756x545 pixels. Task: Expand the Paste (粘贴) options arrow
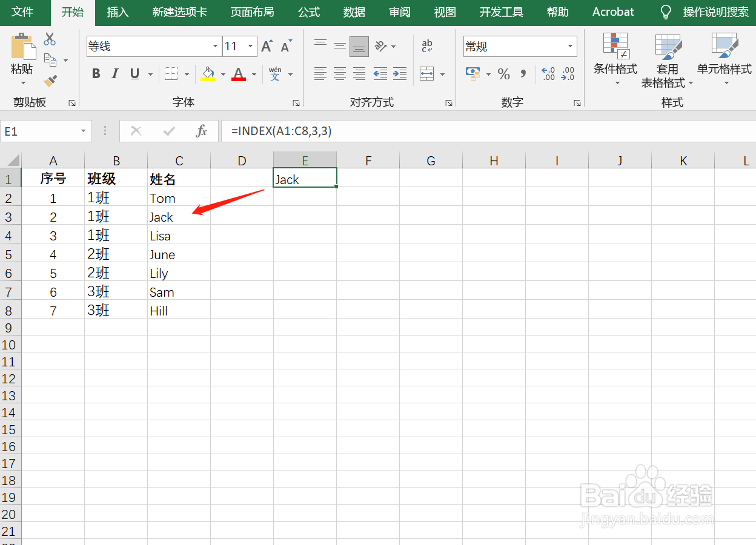click(23, 83)
